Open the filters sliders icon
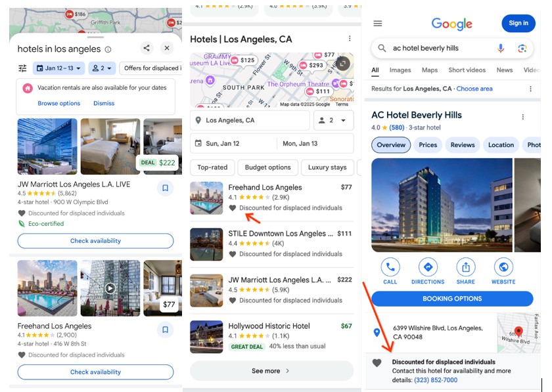 [x=22, y=68]
